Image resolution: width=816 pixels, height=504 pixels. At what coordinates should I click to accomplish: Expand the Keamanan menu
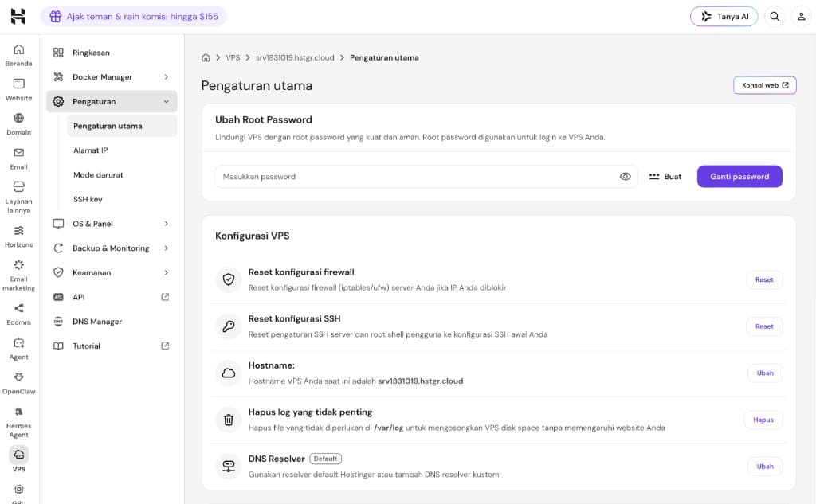(x=112, y=272)
